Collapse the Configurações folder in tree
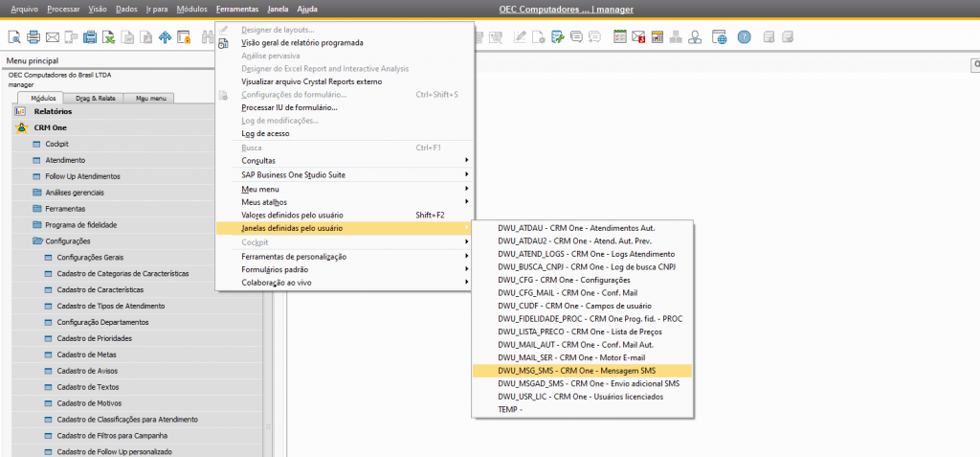Screen dimensions: 980x457 coord(37,241)
